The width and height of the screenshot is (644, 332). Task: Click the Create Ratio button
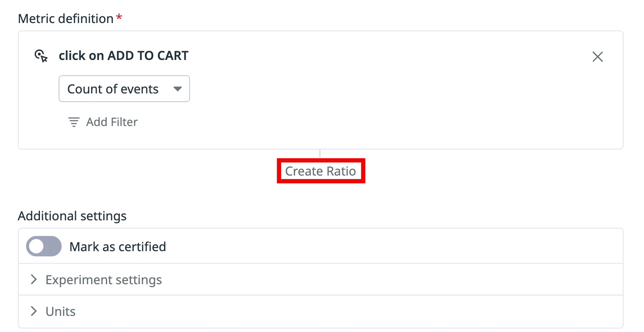[321, 171]
